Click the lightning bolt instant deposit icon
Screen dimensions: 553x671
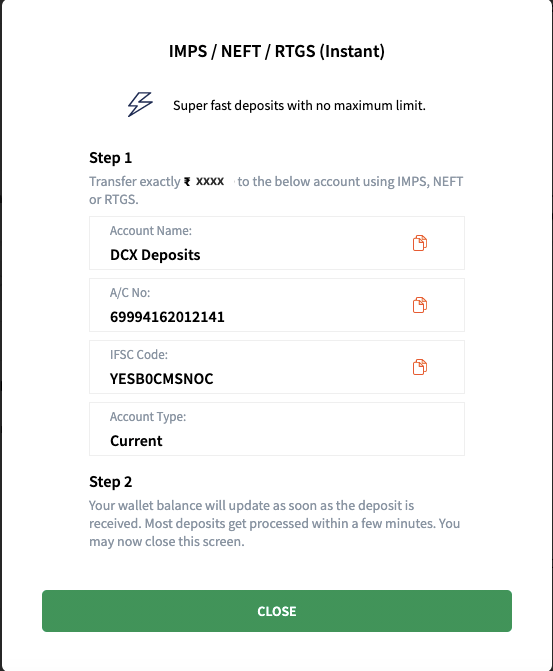(140, 104)
